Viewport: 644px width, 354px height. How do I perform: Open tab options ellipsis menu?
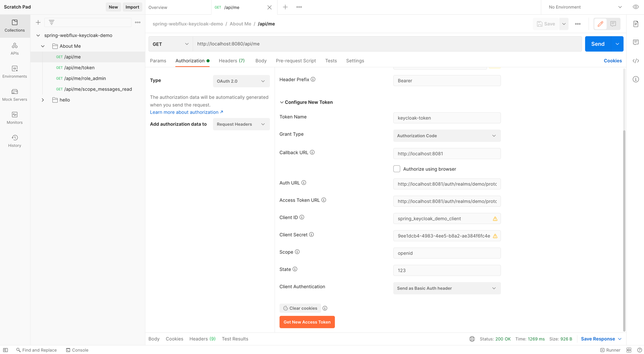[299, 7]
